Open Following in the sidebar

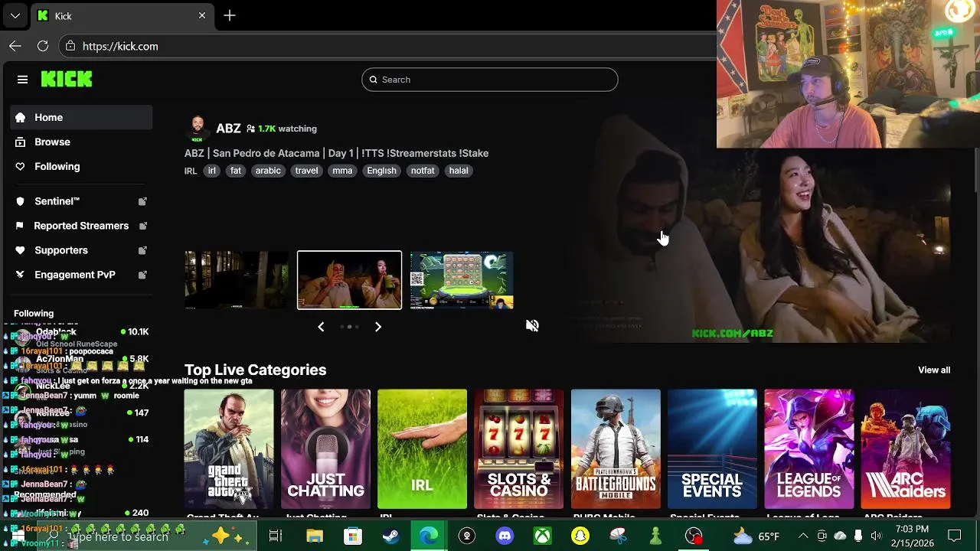click(x=81, y=166)
